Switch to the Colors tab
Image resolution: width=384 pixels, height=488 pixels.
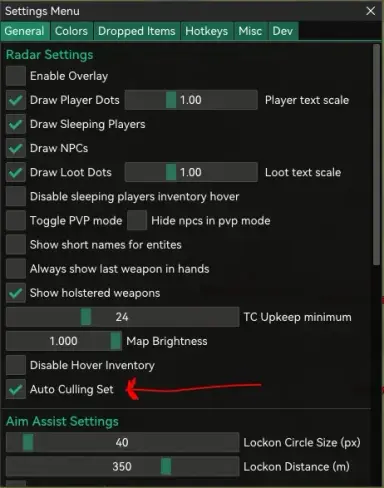click(x=71, y=31)
